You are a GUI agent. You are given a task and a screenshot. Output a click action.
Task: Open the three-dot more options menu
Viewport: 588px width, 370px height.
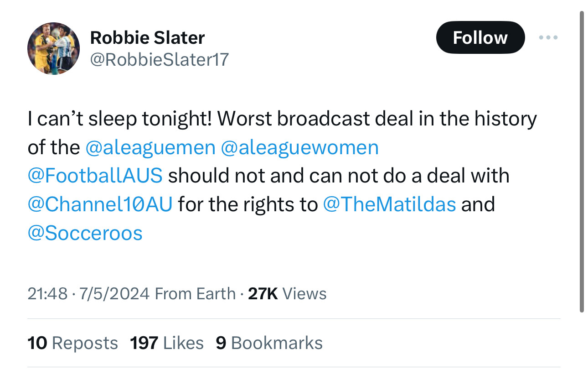(x=548, y=37)
